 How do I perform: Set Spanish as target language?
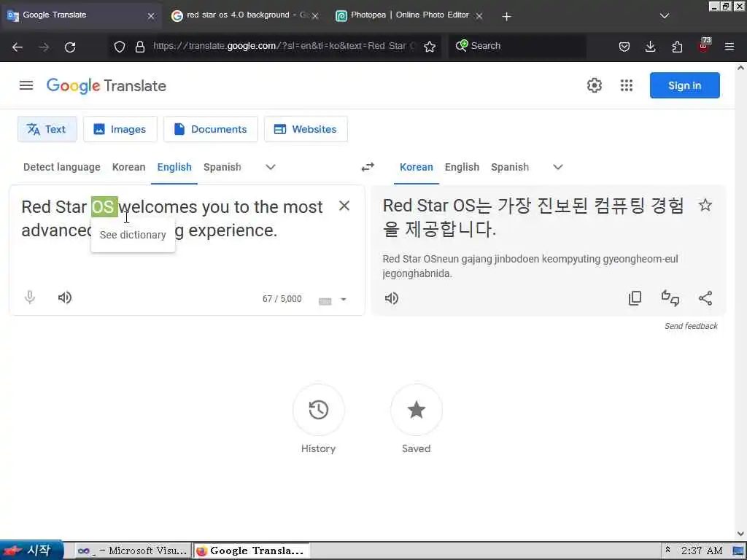point(510,167)
